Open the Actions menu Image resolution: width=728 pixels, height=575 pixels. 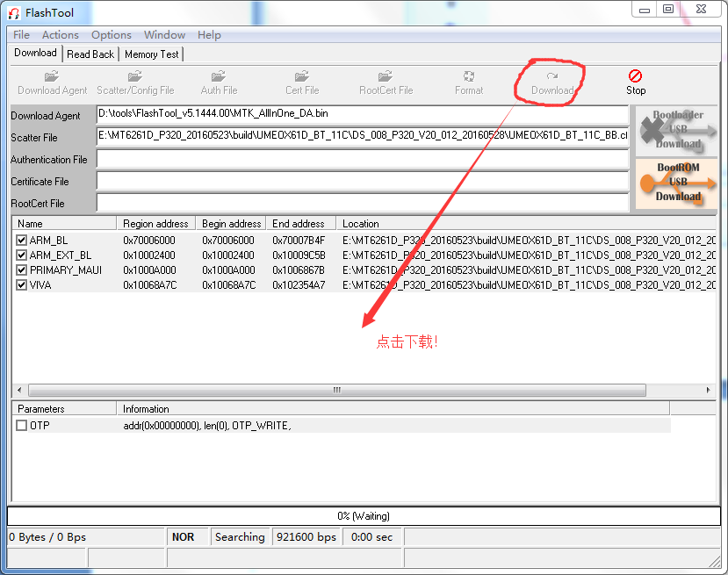(60, 35)
